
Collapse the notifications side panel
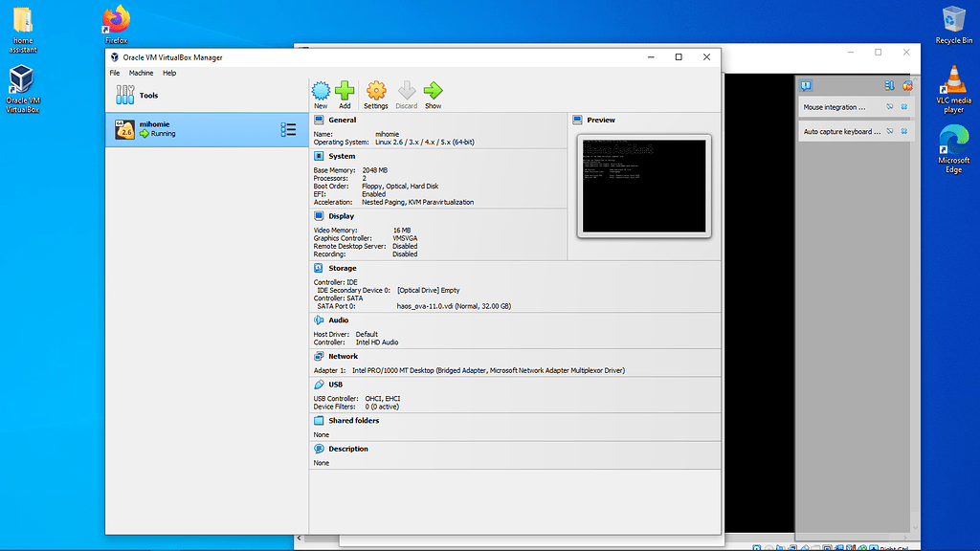806,85
